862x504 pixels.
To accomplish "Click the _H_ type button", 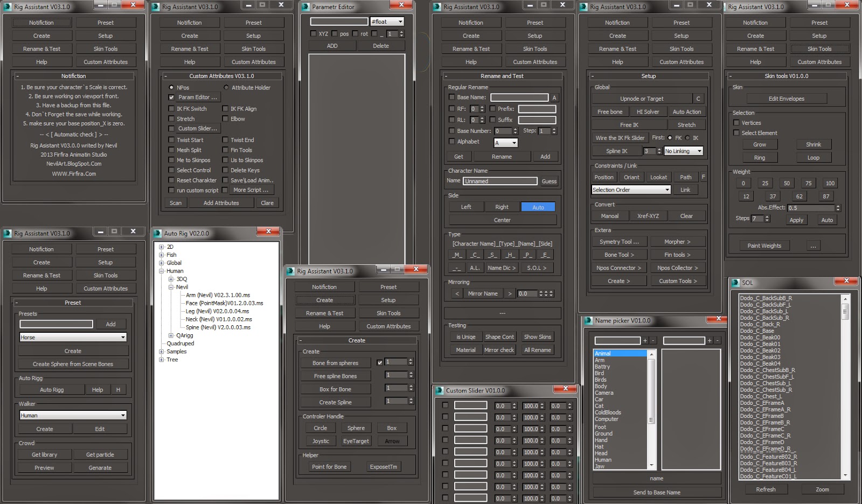I will click(510, 255).
